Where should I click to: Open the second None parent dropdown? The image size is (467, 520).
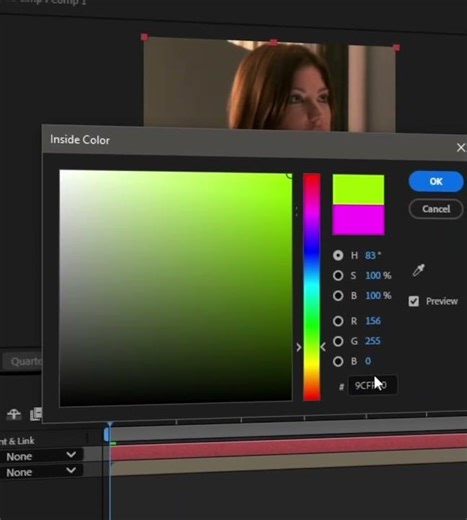(x=41, y=472)
